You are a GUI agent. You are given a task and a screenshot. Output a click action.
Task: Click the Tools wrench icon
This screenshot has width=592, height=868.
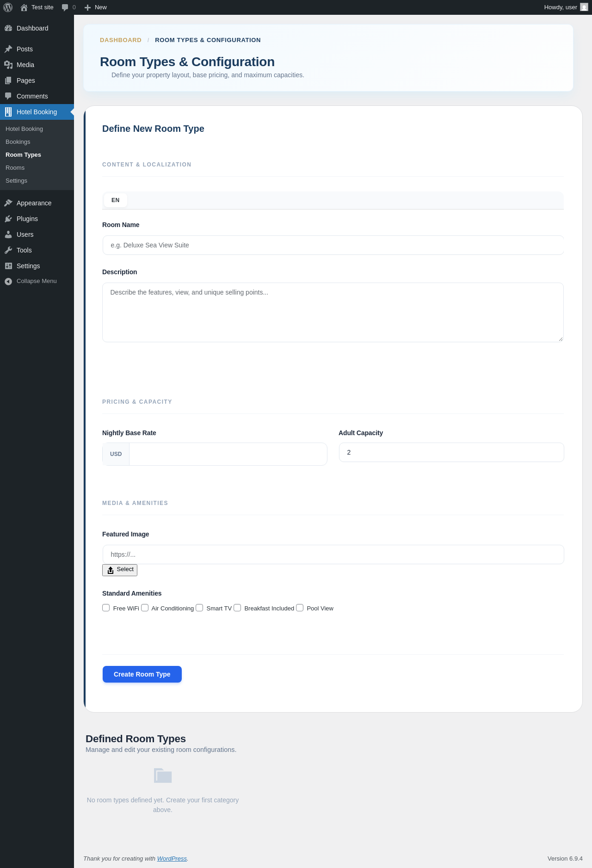tap(8, 250)
